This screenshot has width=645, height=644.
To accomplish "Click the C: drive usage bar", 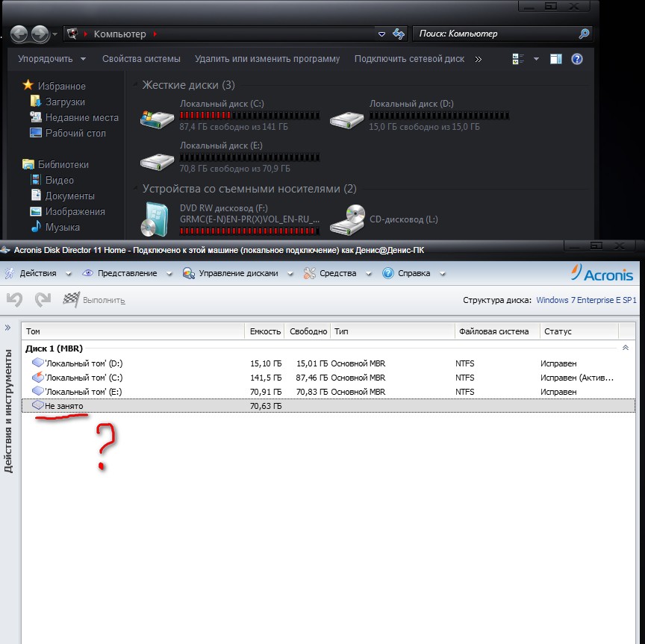I will tap(249, 115).
